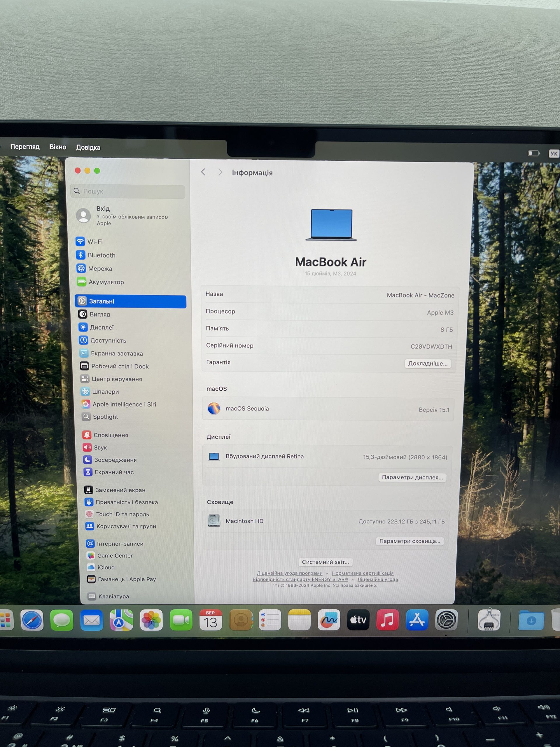Viewport: 560px width, 747px height.
Task: Open Перегляд menu in menu bar
Action: point(25,146)
